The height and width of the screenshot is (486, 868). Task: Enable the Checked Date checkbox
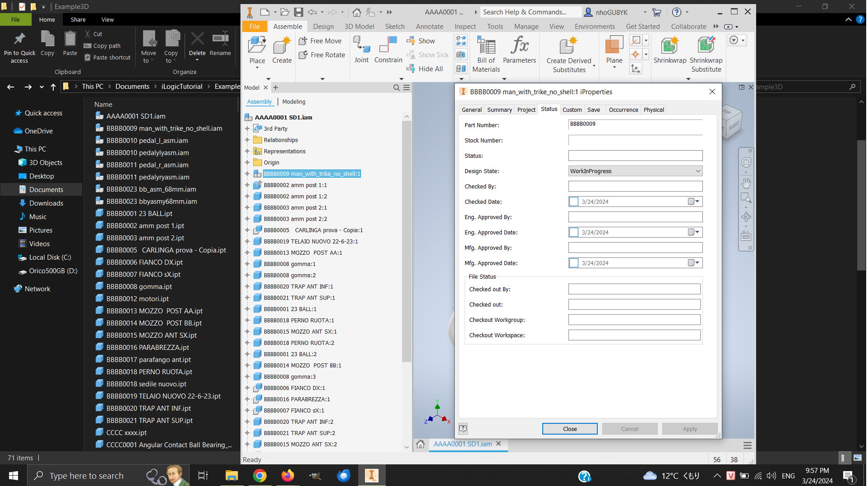pos(574,202)
